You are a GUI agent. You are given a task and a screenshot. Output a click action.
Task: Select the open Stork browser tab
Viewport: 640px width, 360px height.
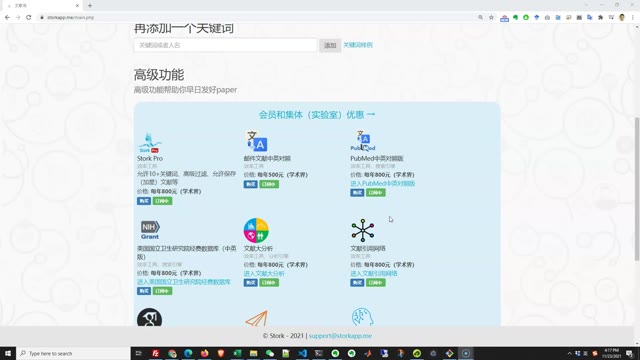click(x=41, y=6)
